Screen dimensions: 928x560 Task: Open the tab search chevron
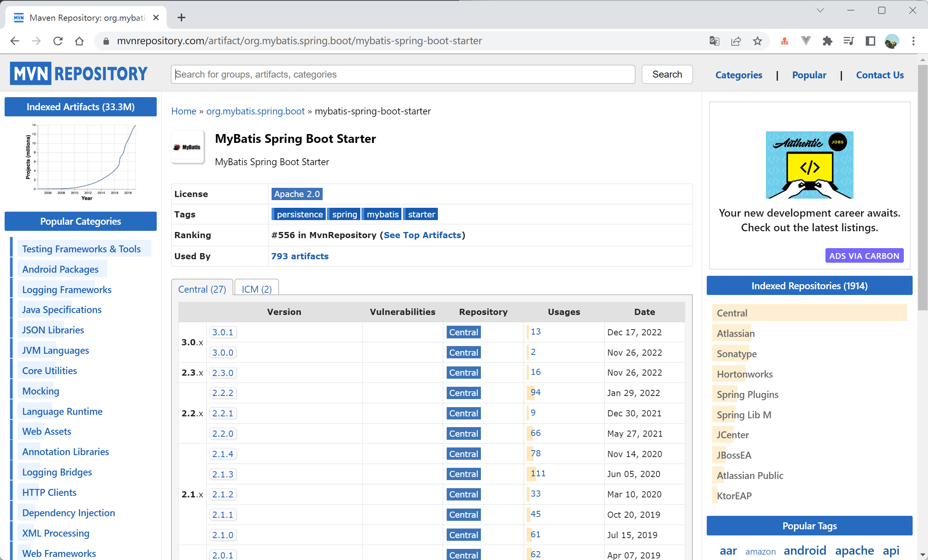(820, 10)
